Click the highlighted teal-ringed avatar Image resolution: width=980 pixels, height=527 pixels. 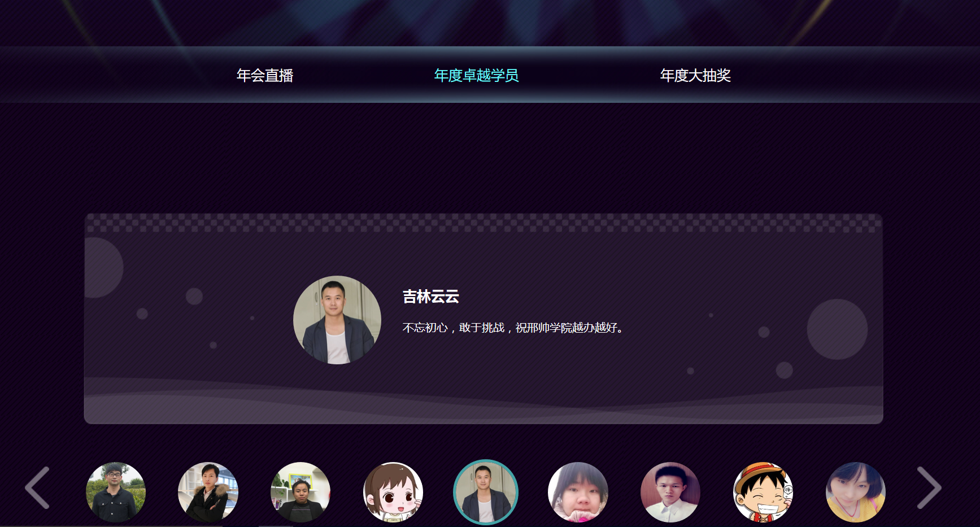[x=486, y=492]
